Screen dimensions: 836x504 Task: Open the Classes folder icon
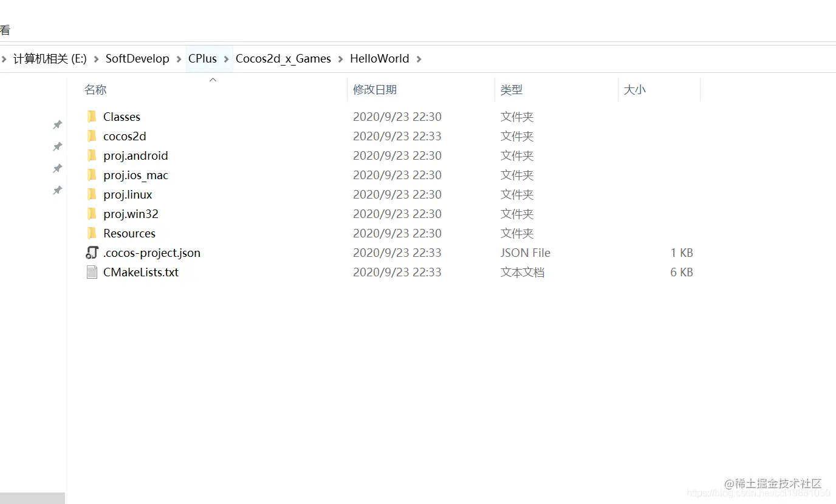pos(92,117)
